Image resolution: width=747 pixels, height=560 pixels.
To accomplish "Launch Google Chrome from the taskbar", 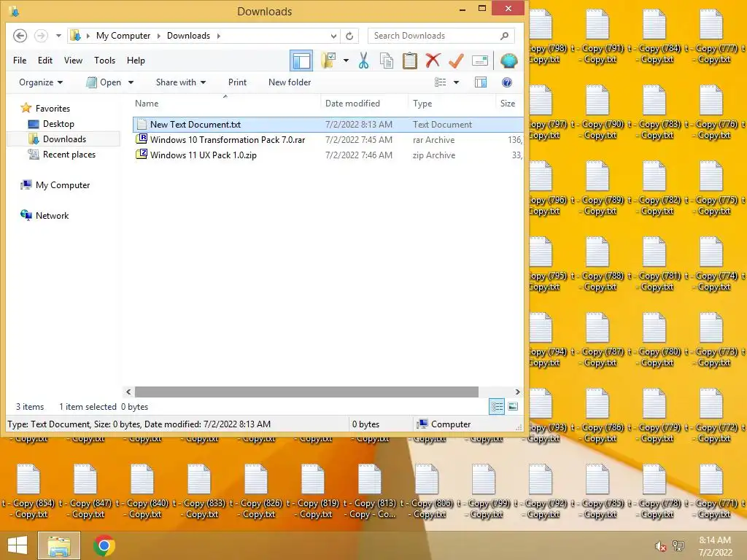I will 104,545.
